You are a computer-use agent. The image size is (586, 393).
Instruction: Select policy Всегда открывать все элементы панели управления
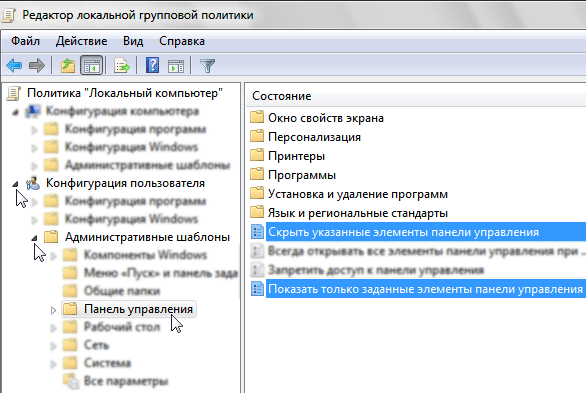426,251
